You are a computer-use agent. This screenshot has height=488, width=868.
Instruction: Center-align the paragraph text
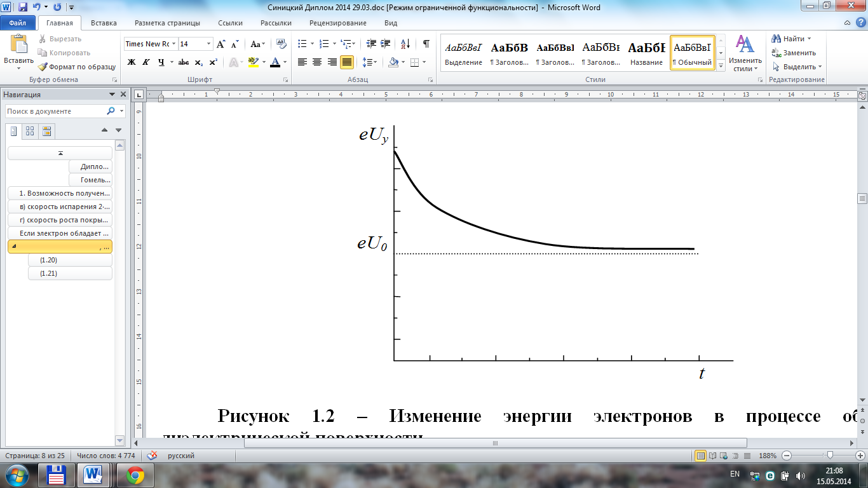point(317,62)
